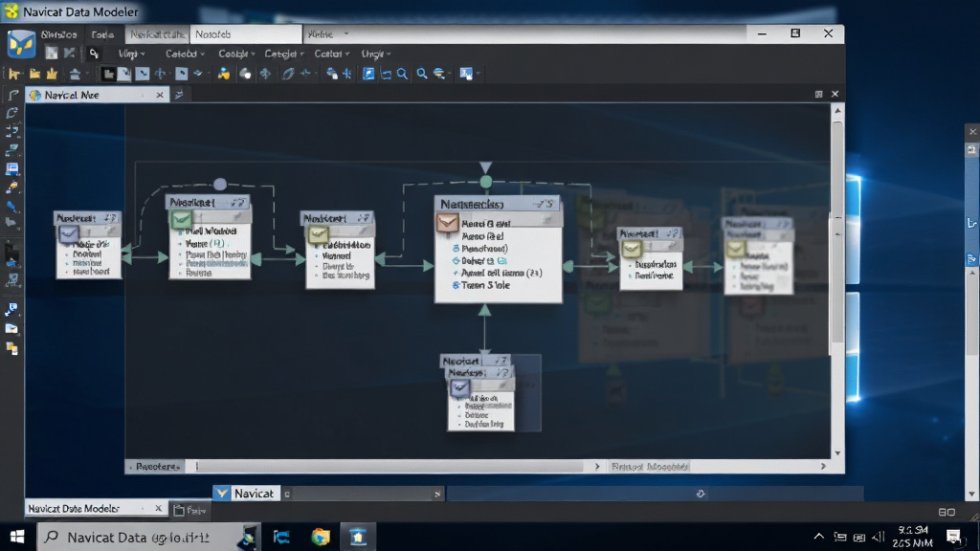Open the 'Cotlat' dropdown in the menu row
The height and width of the screenshot is (551, 980).
tap(332, 54)
